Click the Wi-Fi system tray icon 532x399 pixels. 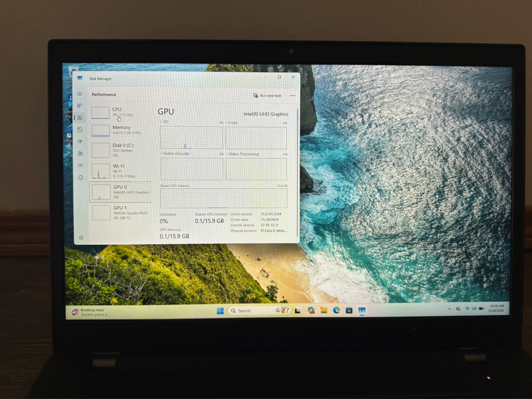click(x=467, y=308)
